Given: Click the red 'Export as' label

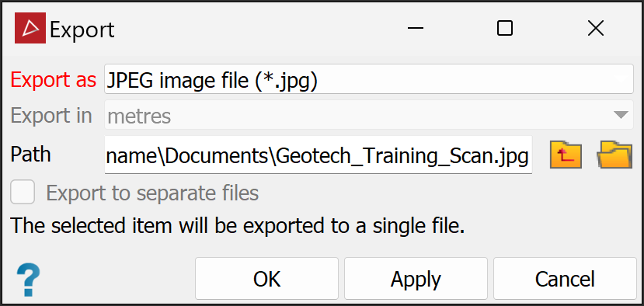Looking at the screenshot, I should 54,80.
